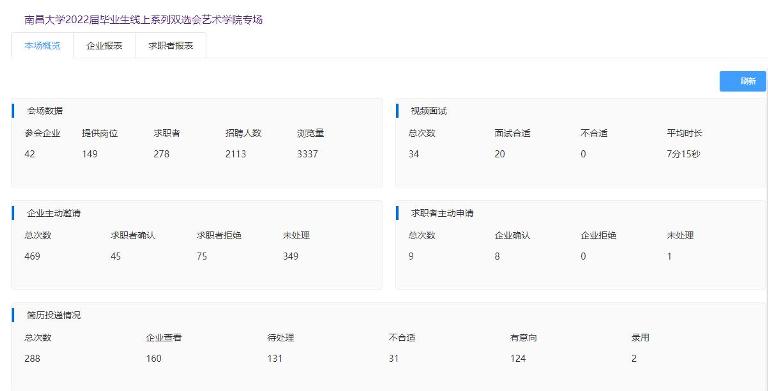The image size is (768, 391).
Task: Click the 待处理 label
Action: coord(281,338)
